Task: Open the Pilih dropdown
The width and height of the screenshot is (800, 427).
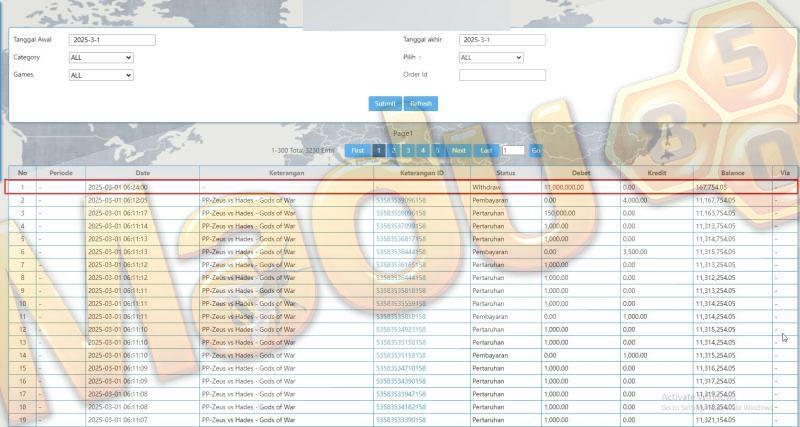Action: pyautogui.click(x=491, y=58)
